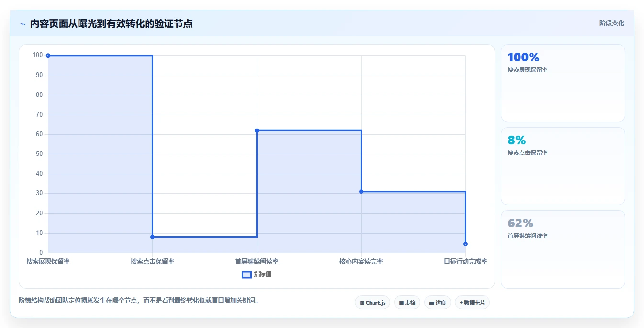Open the 62% 首屏继续阅读率 card
Viewport: 644px width, 328px height.
[x=563, y=249]
